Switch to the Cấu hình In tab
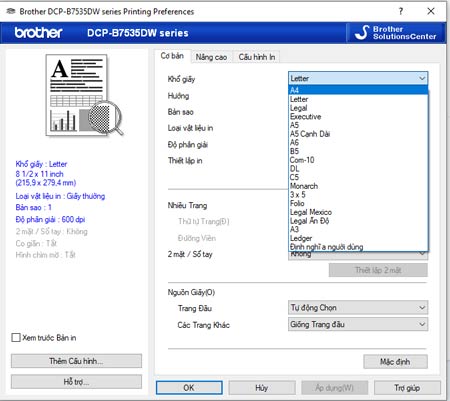This screenshot has width=450, height=401. click(257, 57)
